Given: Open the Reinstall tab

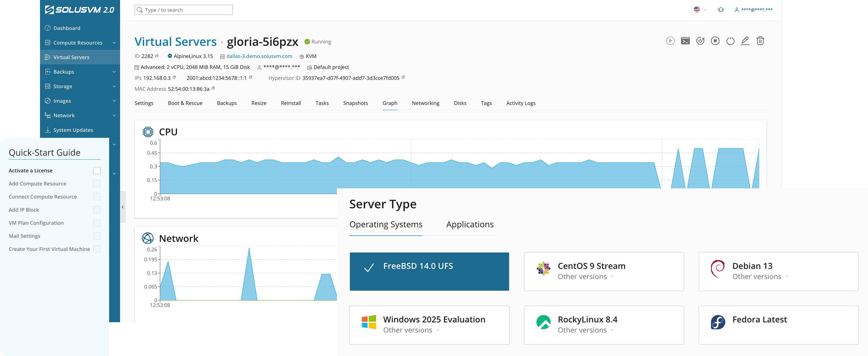Looking at the screenshot, I should [x=291, y=103].
